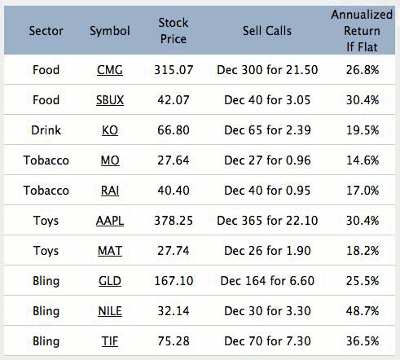
Task: Open the NILE ticker link
Action: [x=110, y=311]
